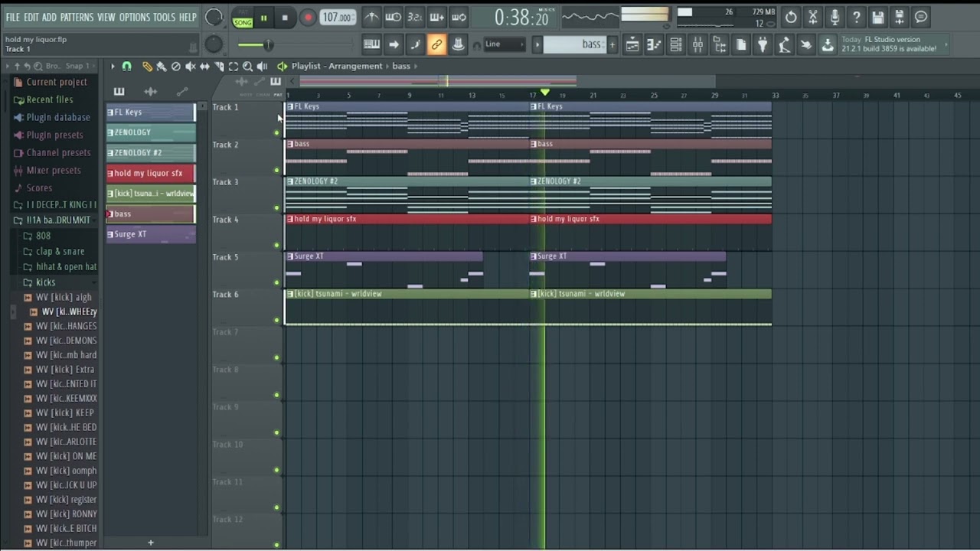
Task: Open the FILE menu
Action: point(13,17)
